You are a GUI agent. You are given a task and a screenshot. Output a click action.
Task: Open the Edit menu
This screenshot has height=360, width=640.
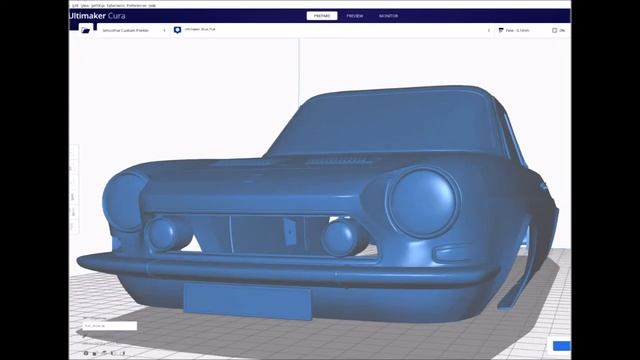76,5
